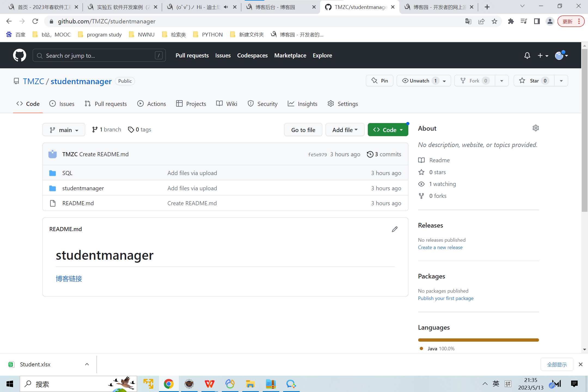The width and height of the screenshot is (588, 392).
Task: Edit README with the pencil icon
Action: (394, 229)
